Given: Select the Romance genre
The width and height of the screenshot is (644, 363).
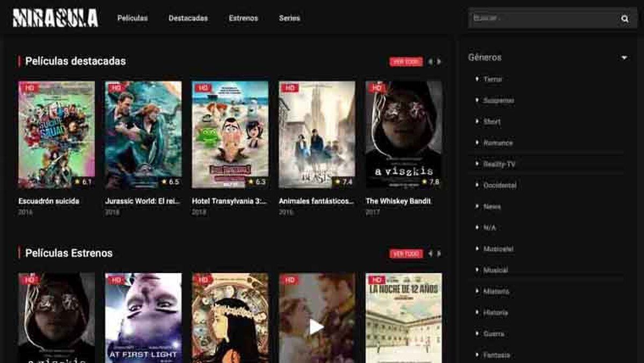Looking at the screenshot, I should [x=498, y=143].
